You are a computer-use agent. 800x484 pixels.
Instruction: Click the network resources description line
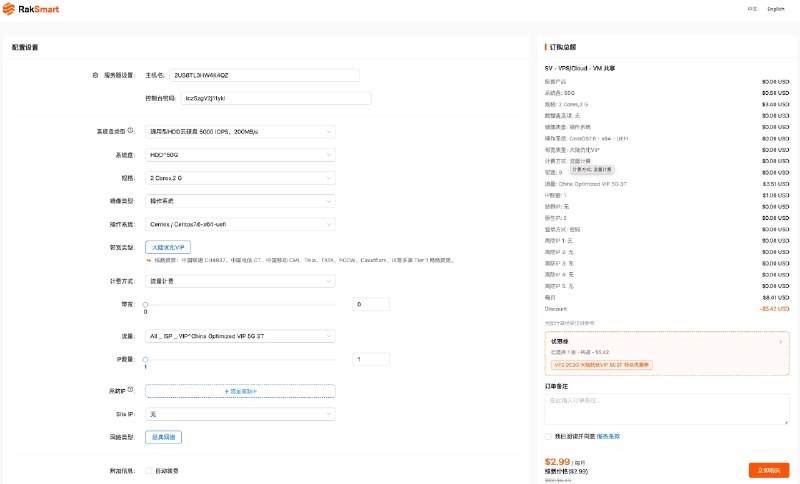301,260
